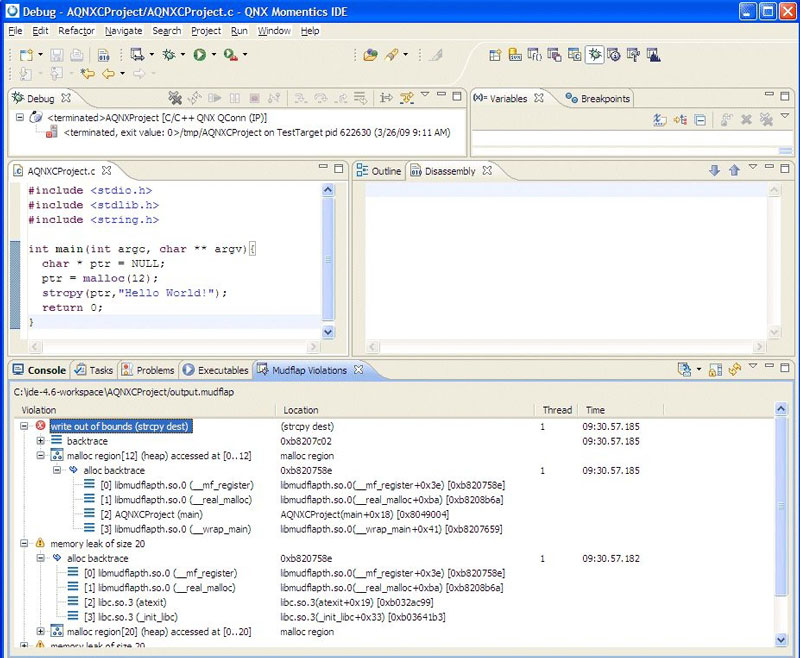The width and height of the screenshot is (800, 658).
Task: Close the AQNXCProject.c editor tab
Action: (107, 171)
